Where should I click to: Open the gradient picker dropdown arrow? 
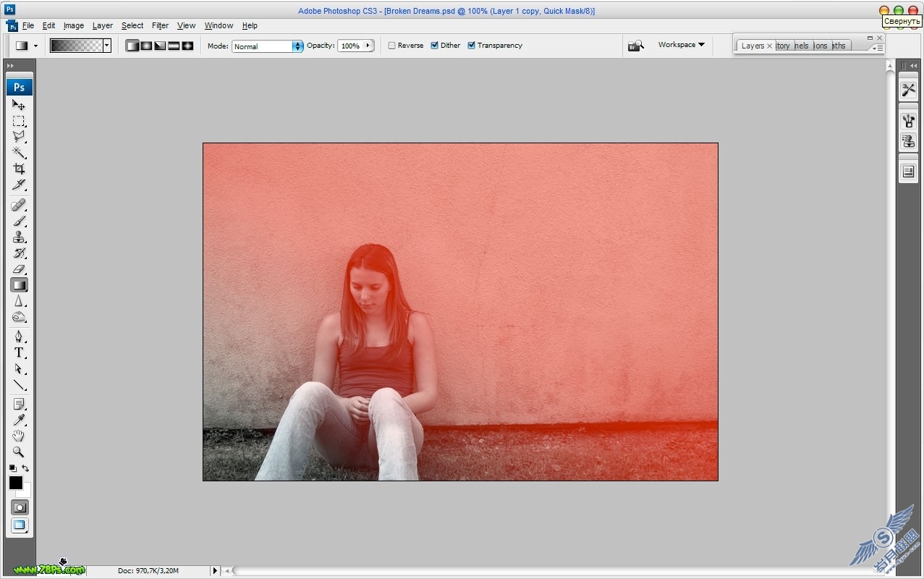tap(107, 46)
